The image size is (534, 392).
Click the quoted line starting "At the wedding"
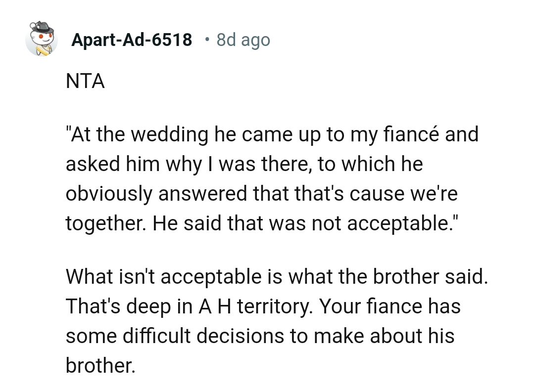point(272,134)
